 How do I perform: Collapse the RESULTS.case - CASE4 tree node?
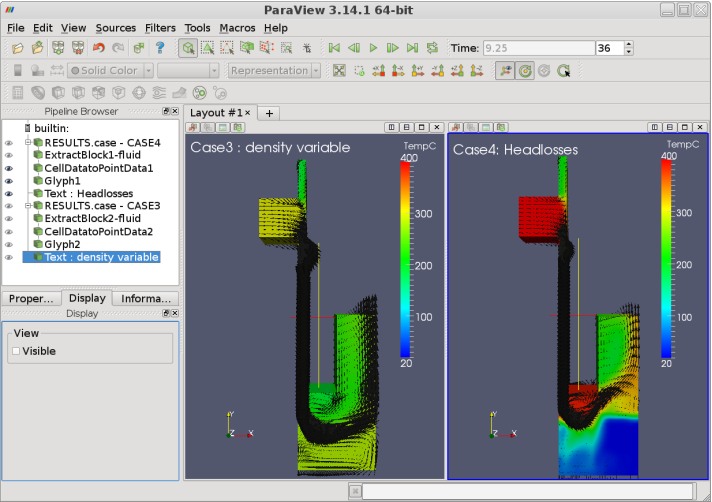(x=28, y=143)
